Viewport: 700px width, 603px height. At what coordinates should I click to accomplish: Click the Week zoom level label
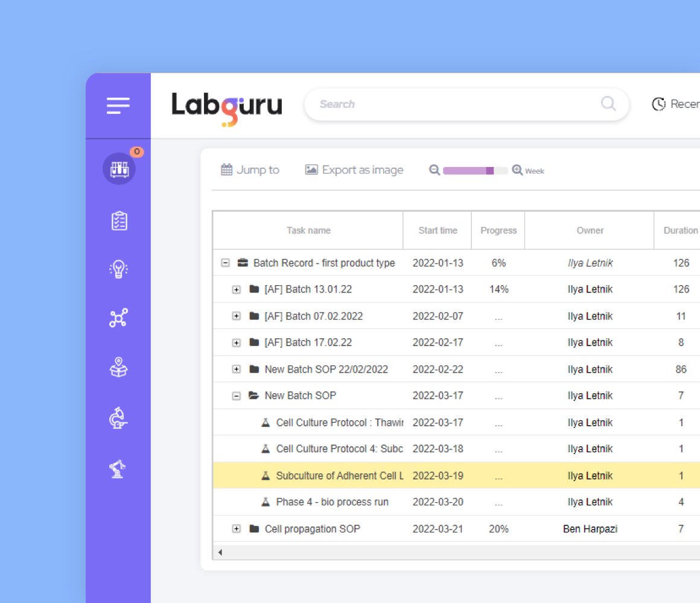[x=535, y=171]
